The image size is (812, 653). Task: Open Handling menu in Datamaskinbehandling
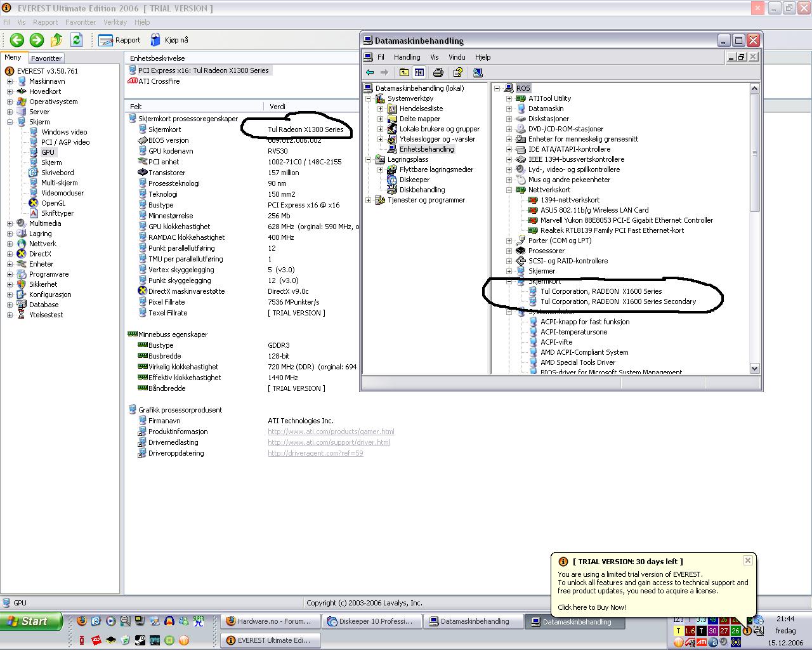point(407,57)
